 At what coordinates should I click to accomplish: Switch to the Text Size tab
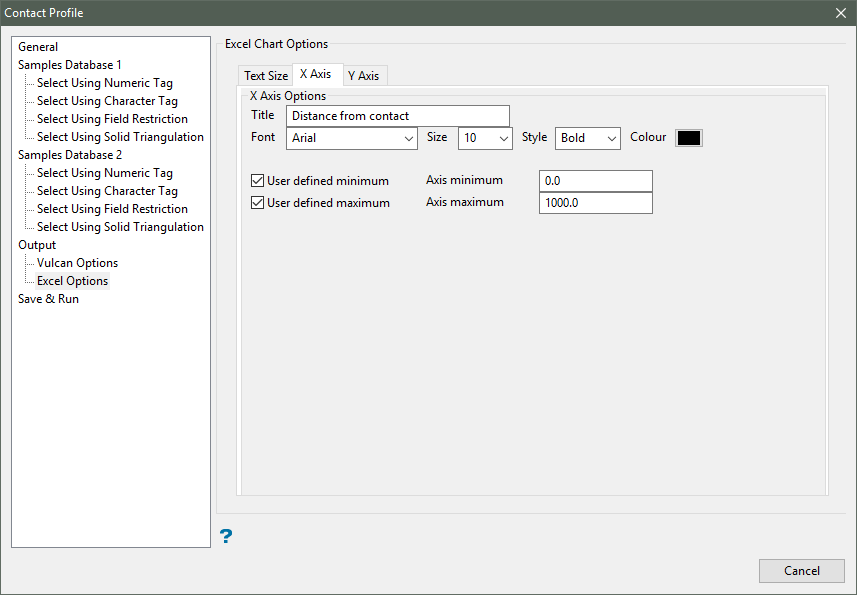pos(266,76)
